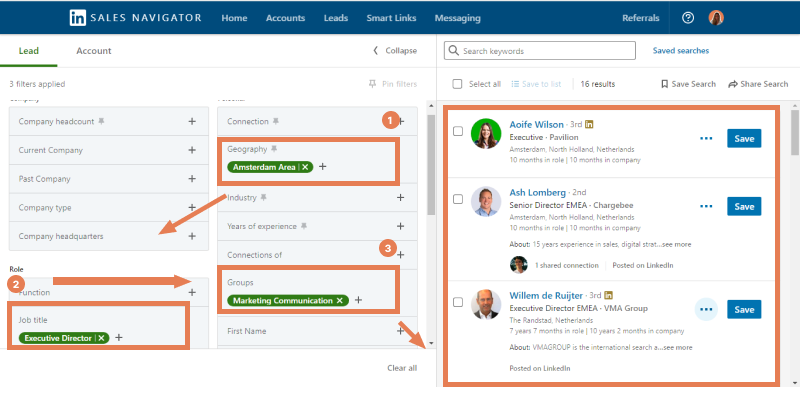Click the results list scrollbar thumb
The width and height of the screenshot is (800, 407).
[x=795, y=133]
